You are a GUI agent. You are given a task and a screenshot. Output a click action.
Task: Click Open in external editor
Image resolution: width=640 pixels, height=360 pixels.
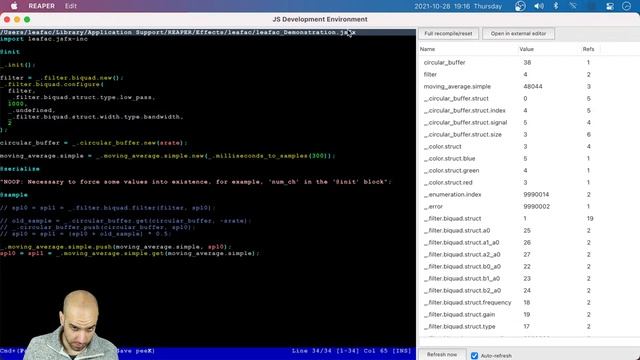tap(518, 33)
